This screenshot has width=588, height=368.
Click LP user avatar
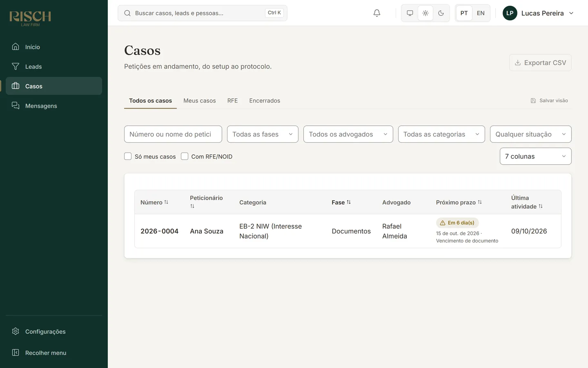point(510,13)
